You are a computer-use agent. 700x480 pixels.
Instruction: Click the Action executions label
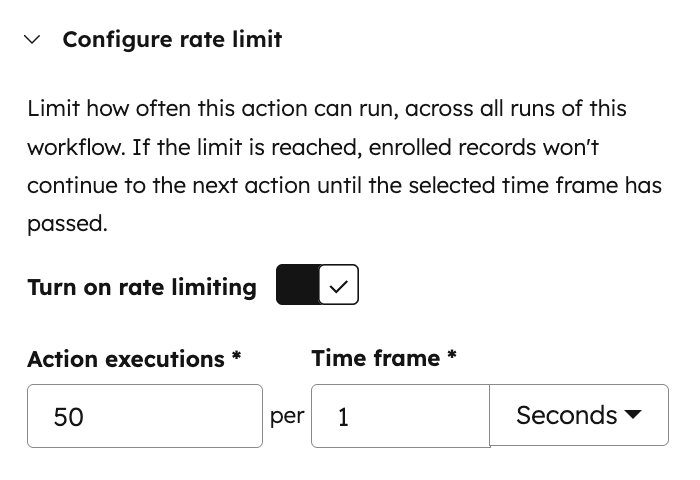click(126, 359)
